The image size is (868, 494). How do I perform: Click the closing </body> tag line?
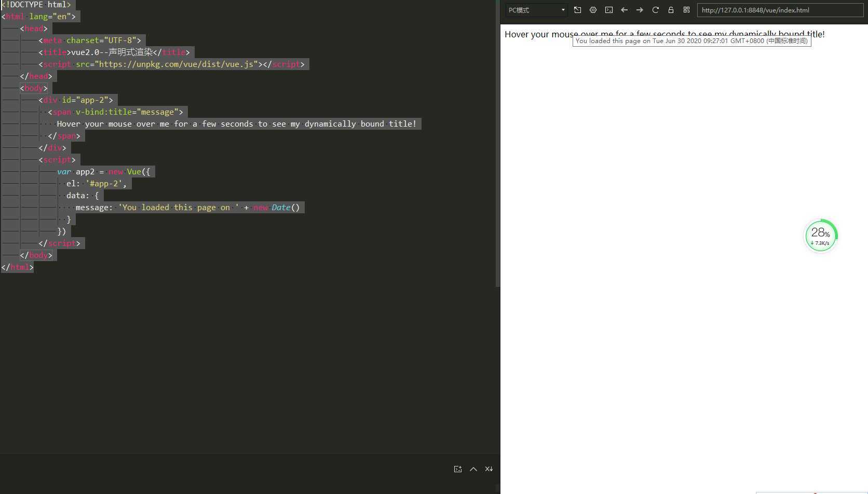[36, 255]
